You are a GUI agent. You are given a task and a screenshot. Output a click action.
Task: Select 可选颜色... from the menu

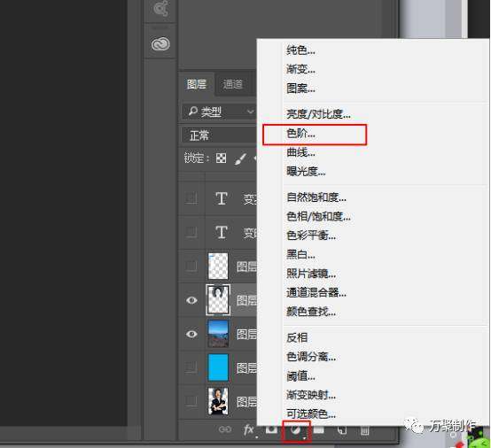click(311, 414)
